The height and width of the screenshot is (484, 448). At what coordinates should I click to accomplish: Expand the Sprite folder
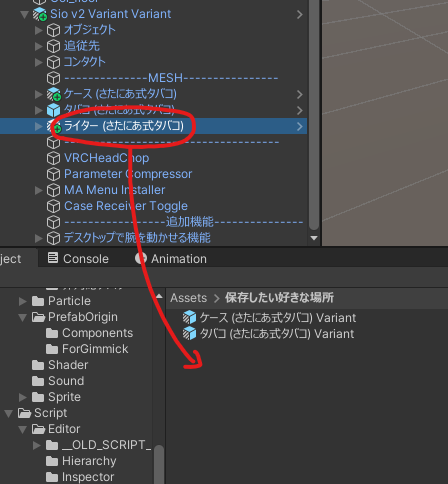tap(23, 397)
